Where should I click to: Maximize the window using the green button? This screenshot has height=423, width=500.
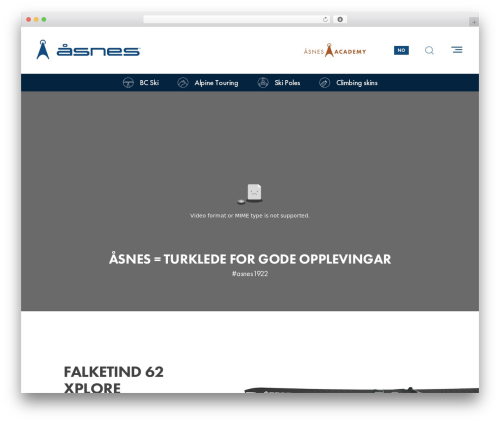(44, 19)
